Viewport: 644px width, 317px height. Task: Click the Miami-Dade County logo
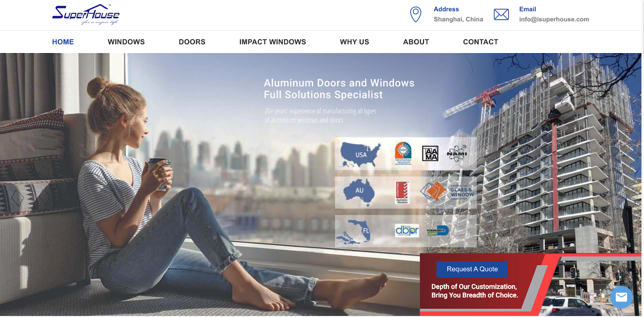click(x=438, y=231)
